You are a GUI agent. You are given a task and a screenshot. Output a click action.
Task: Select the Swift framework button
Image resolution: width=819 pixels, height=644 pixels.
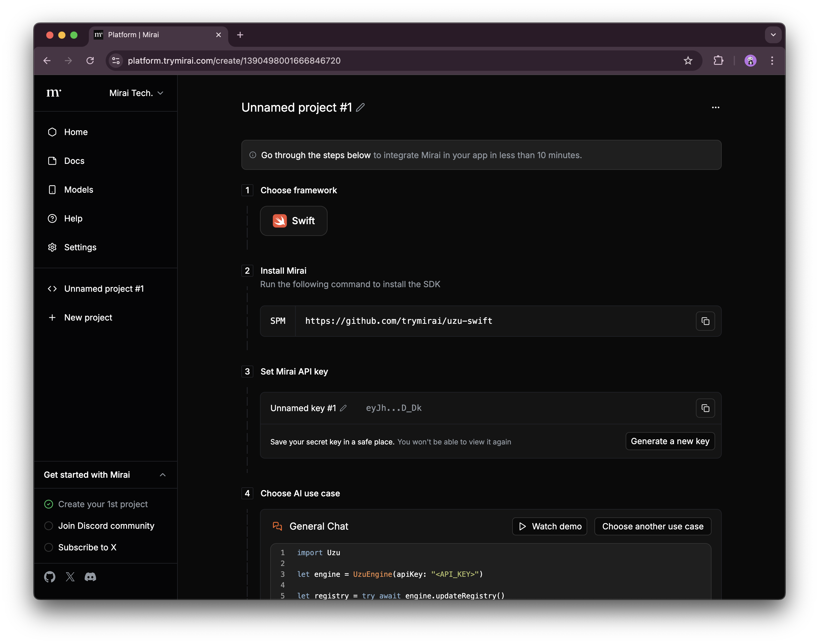point(294,221)
